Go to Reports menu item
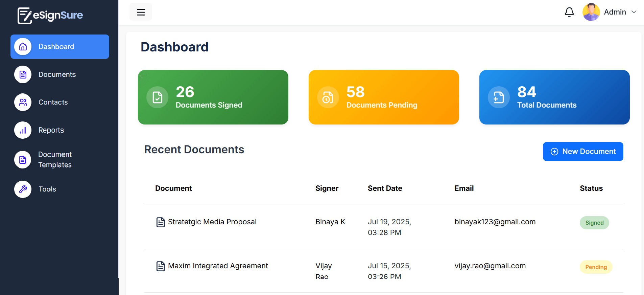Viewport: 644px width, 295px height. (51, 130)
